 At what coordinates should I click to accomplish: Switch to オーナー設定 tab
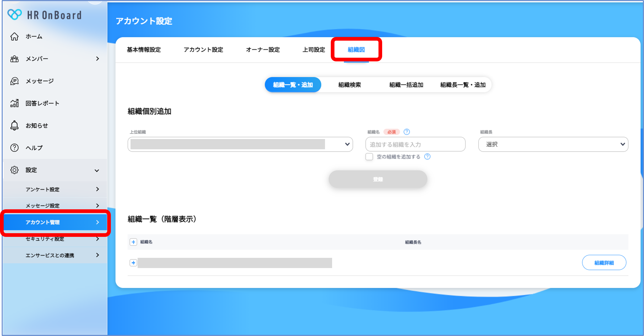coord(263,50)
